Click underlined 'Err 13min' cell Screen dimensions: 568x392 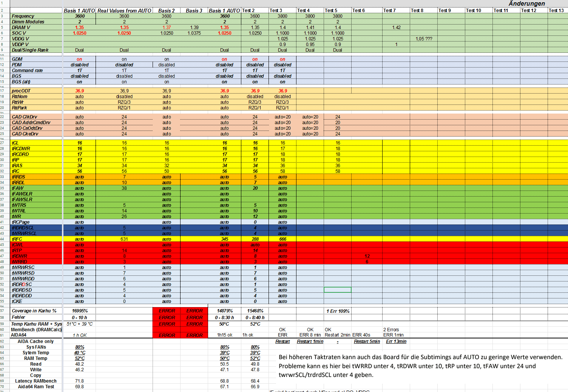click(396, 341)
